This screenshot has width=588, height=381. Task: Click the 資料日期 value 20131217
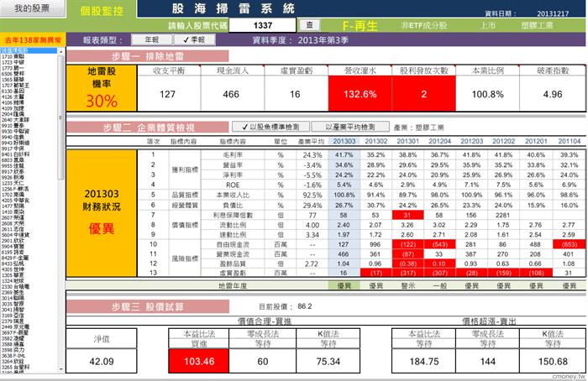point(553,13)
